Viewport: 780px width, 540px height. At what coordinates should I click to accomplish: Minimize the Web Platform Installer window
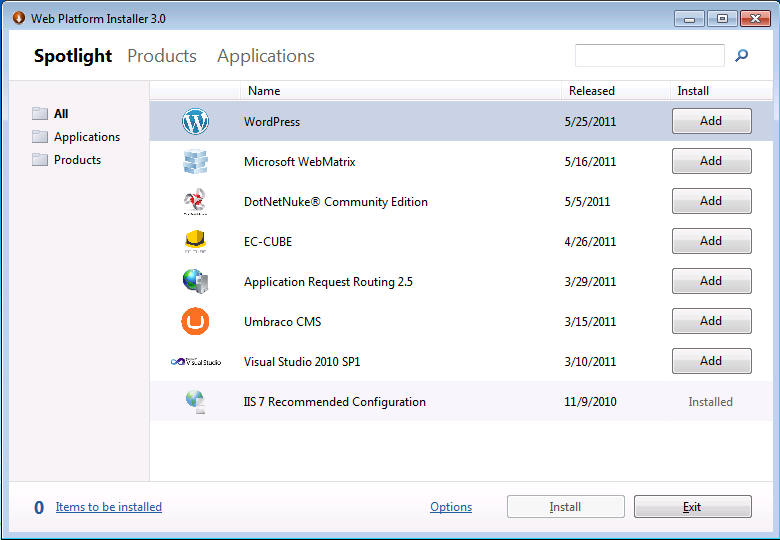point(689,19)
